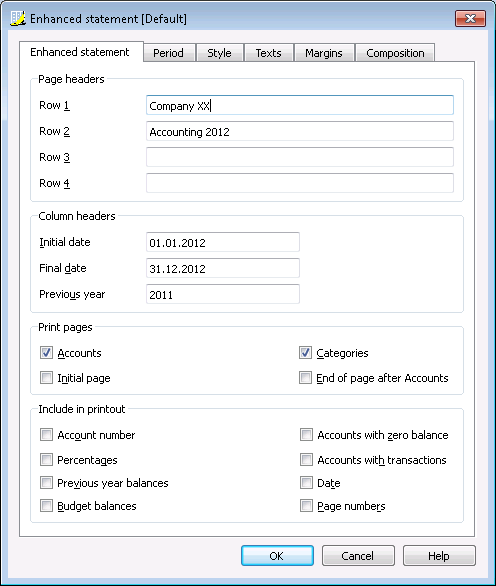Viewport: 496px width, 586px height.
Task: Click the Row 3 label
Action: tap(55, 157)
